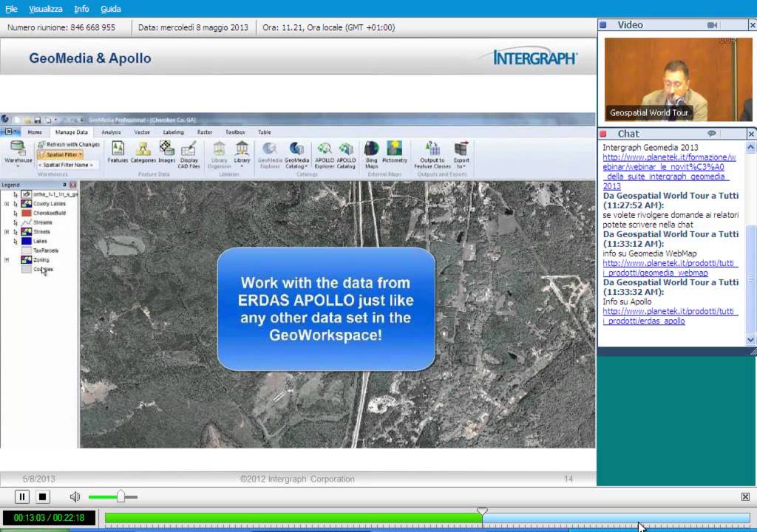Viewport: 757px width, 532px height.
Task: Click the speaker video thumbnail
Action: (x=678, y=79)
